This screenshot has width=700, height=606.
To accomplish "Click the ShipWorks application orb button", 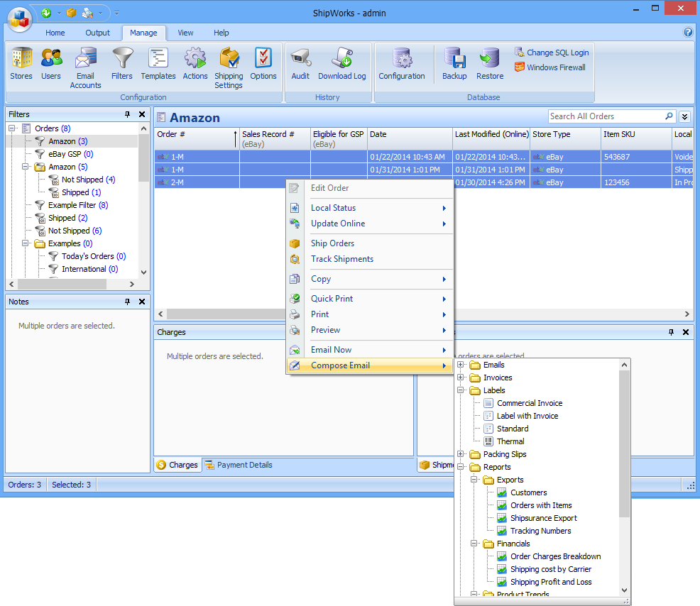I will point(20,19).
